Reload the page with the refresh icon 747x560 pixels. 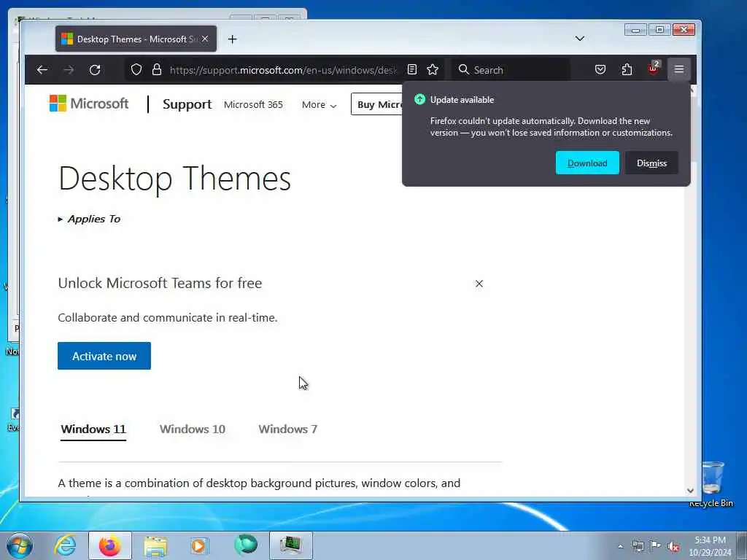95,70
